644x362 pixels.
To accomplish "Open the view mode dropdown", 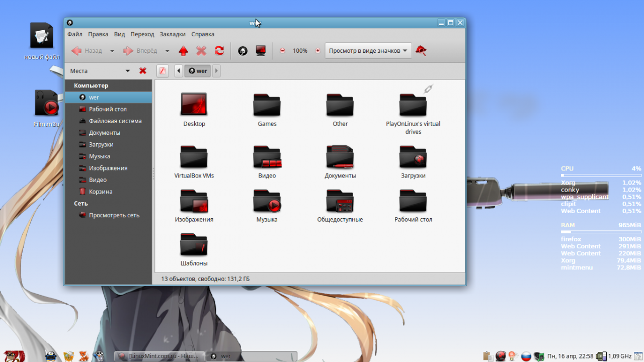I will [x=368, y=51].
